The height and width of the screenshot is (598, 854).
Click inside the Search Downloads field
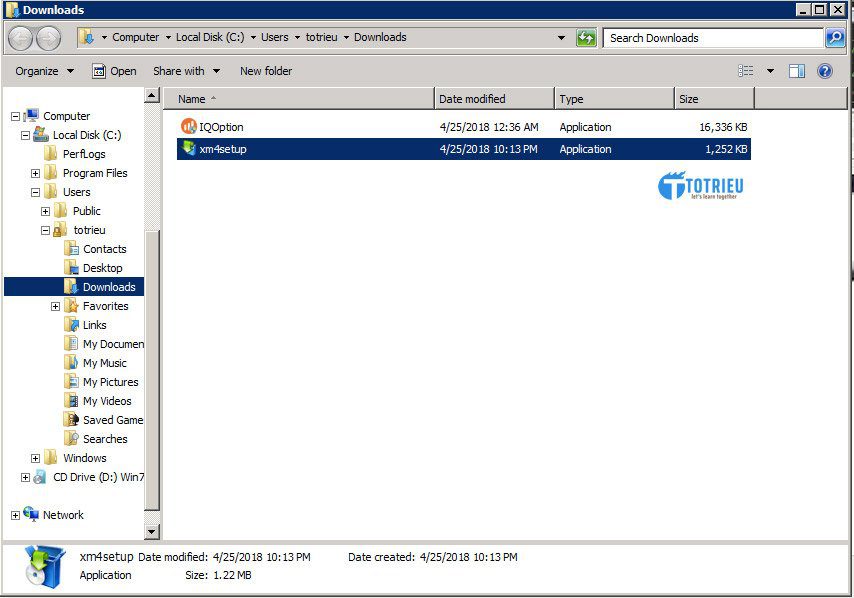pos(700,37)
